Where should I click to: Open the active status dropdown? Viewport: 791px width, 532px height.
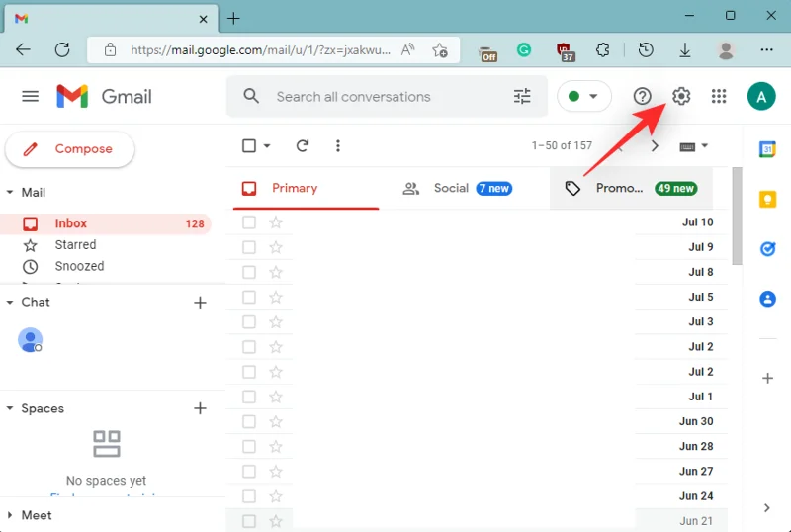584,96
